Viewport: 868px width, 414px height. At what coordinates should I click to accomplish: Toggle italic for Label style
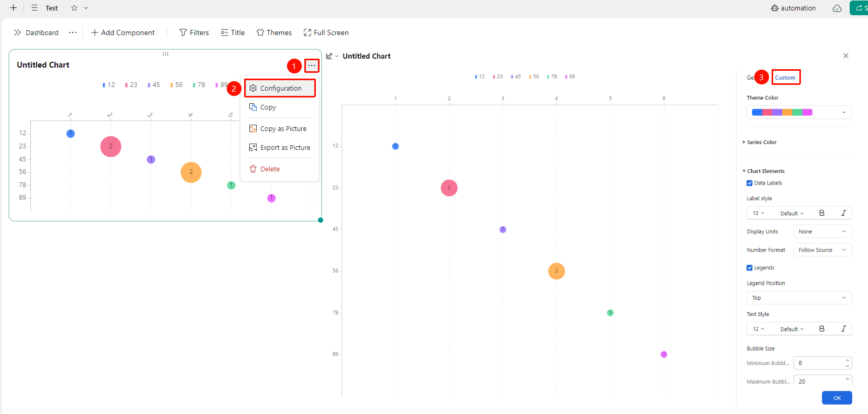843,213
